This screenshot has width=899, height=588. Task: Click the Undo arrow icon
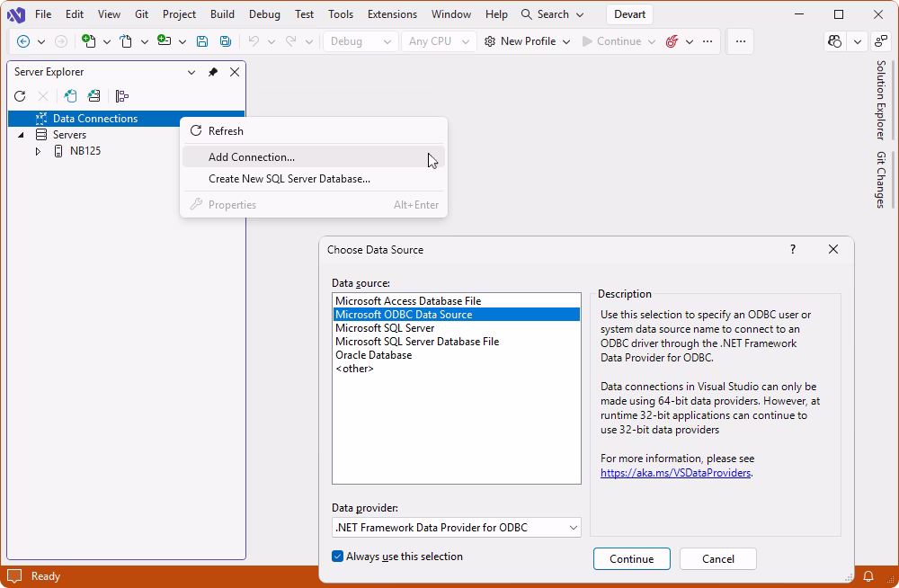click(x=254, y=41)
